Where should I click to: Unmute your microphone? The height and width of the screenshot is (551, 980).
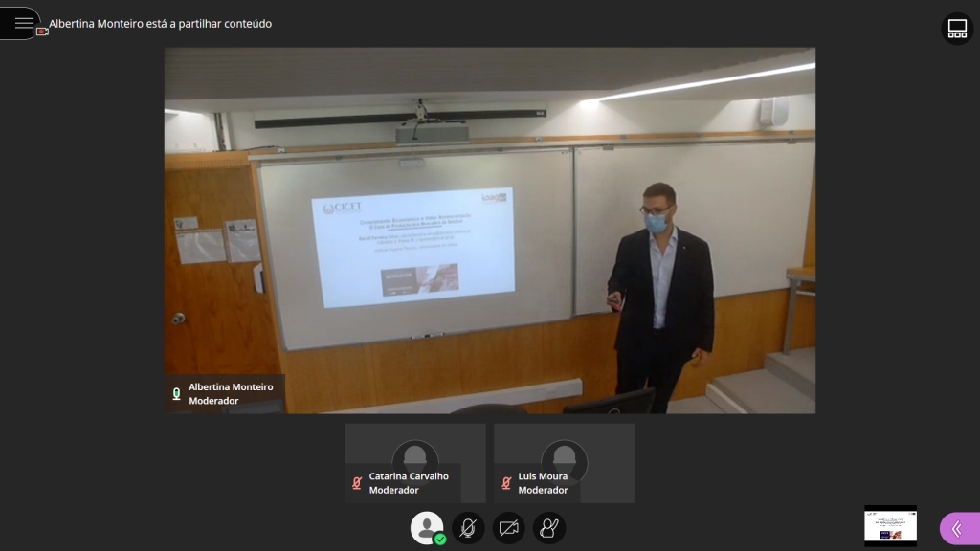[x=468, y=528]
